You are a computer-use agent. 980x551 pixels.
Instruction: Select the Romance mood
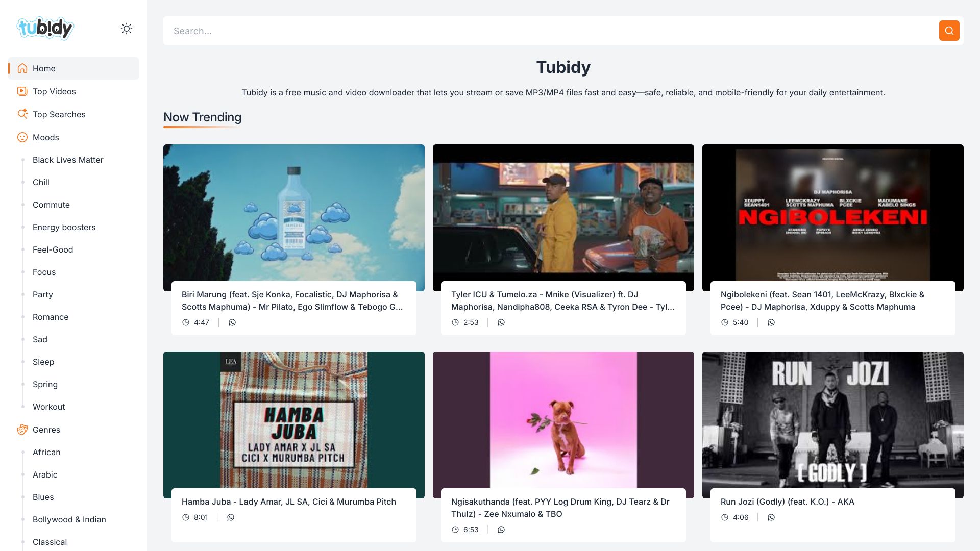pos(51,317)
